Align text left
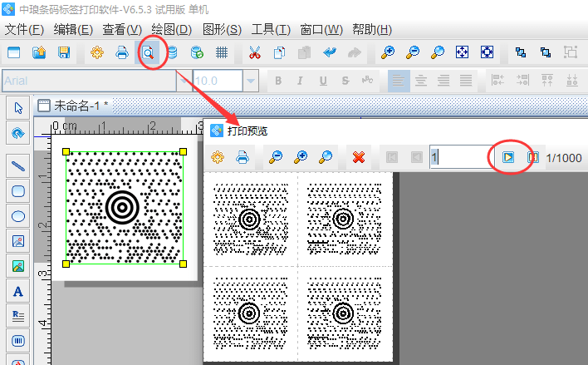Image resolution: width=588 pixels, height=365 pixels. tap(399, 81)
